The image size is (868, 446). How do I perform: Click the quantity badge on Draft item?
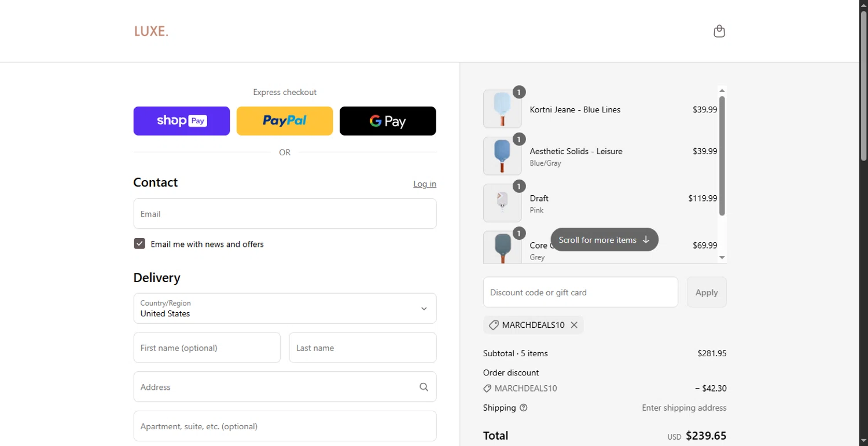(519, 186)
